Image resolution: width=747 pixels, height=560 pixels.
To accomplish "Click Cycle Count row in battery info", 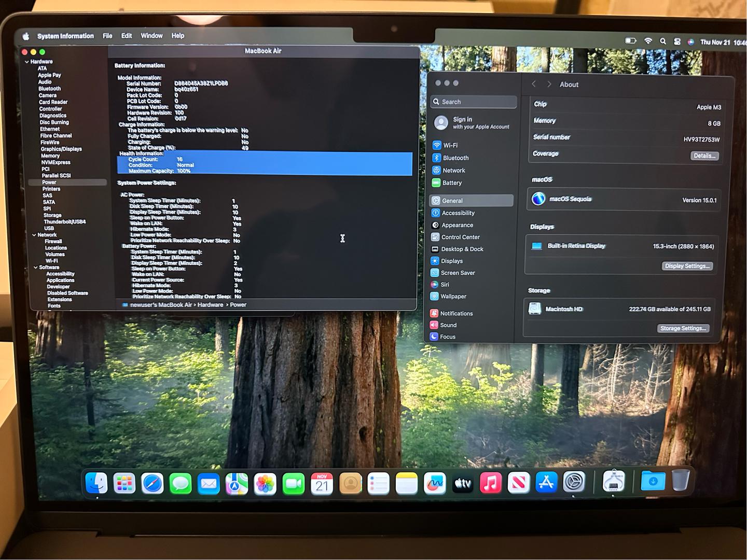I will [265, 160].
